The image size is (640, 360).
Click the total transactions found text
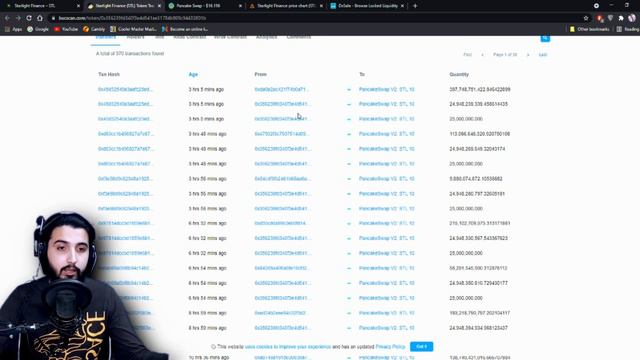(x=130, y=53)
